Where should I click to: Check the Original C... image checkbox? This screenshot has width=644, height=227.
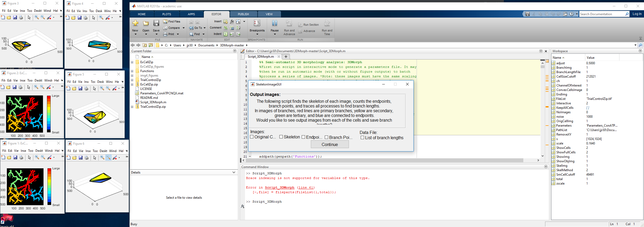pyautogui.click(x=252, y=137)
